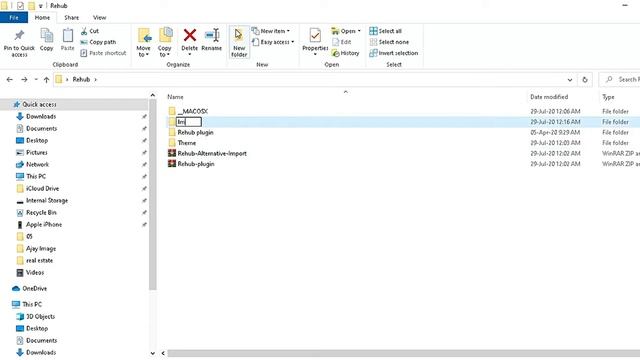The width and height of the screenshot is (640, 360).
Task: Open the real estate folder
Action: (x=39, y=260)
